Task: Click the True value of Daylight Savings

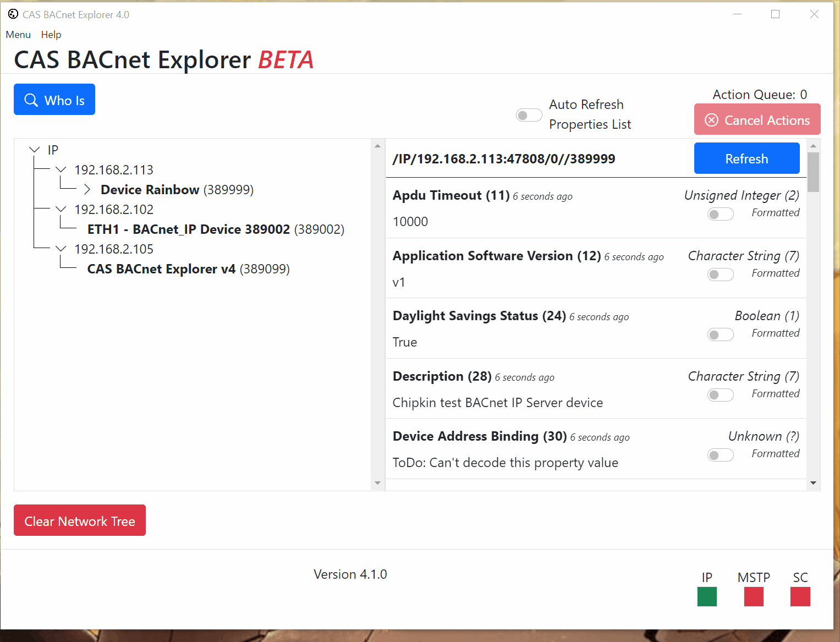Action: tap(405, 342)
